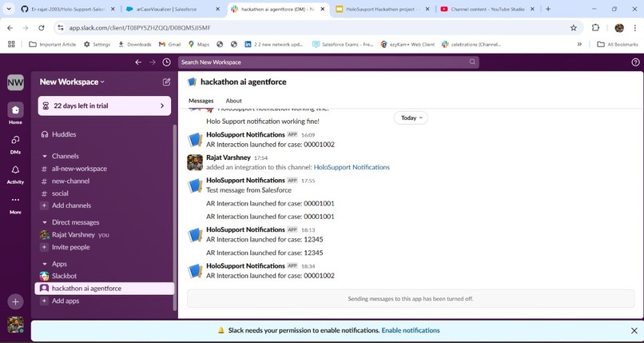644x343 pixels.
Task: Open the Chrome apps grid shortcut
Action: [x=11, y=44]
